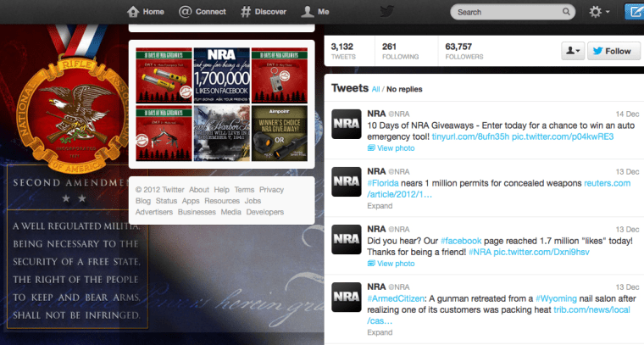Open the Me profile tab
The width and height of the screenshot is (644, 345).
pos(315,12)
